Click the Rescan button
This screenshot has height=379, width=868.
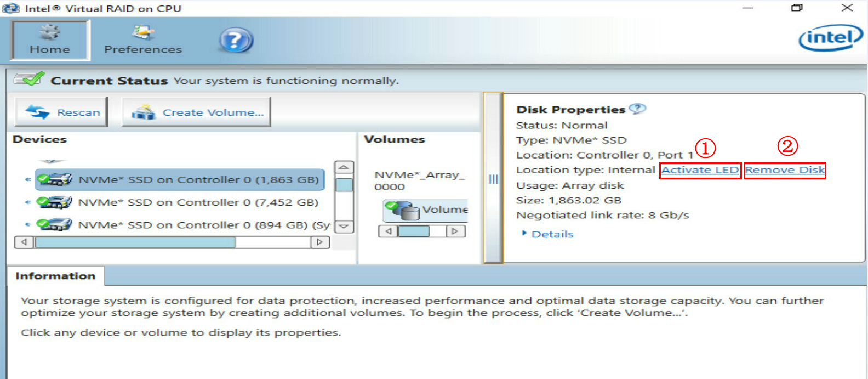click(61, 112)
